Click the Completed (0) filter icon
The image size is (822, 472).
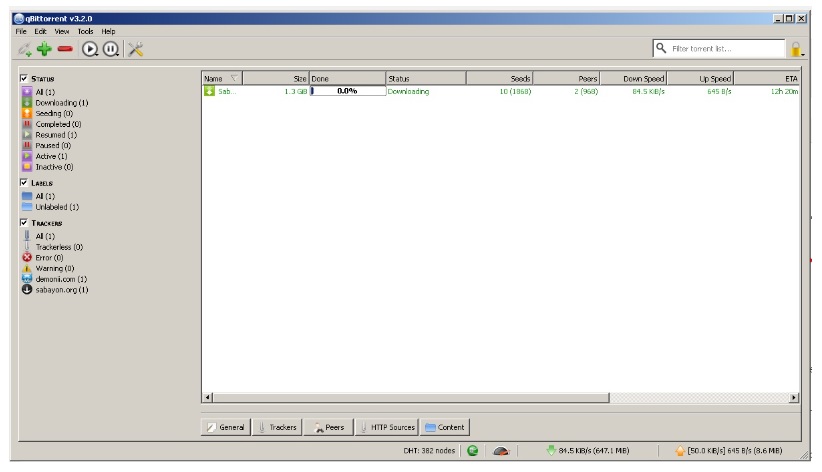(x=27, y=124)
